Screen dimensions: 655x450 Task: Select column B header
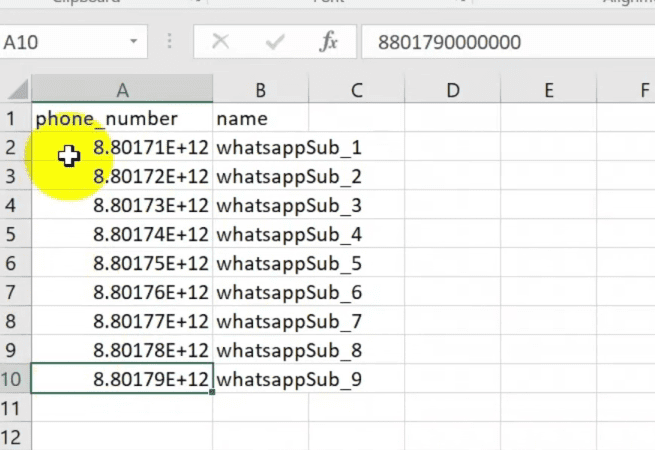(260, 90)
